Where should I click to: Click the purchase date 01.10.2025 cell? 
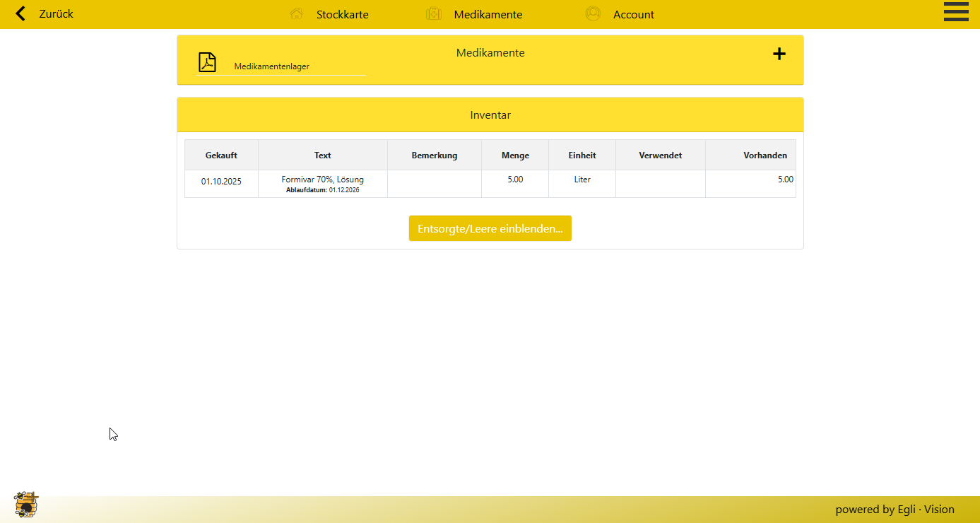(x=221, y=182)
